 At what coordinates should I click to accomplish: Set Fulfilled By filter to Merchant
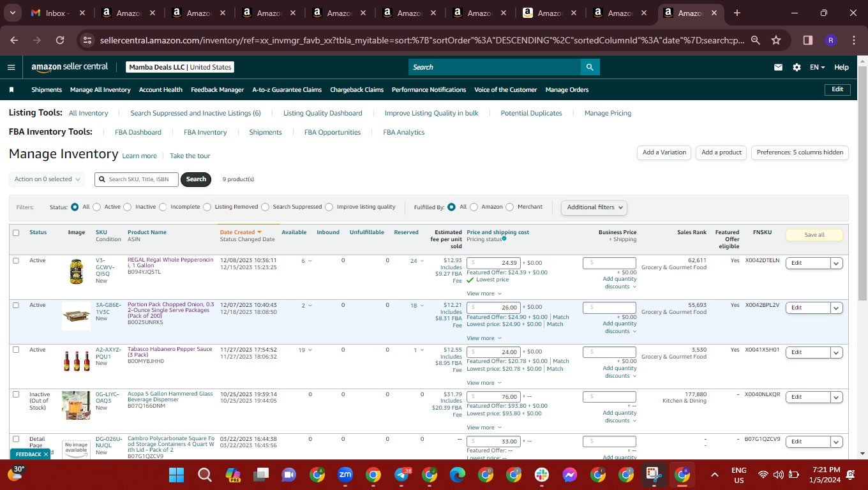point(509,207)
